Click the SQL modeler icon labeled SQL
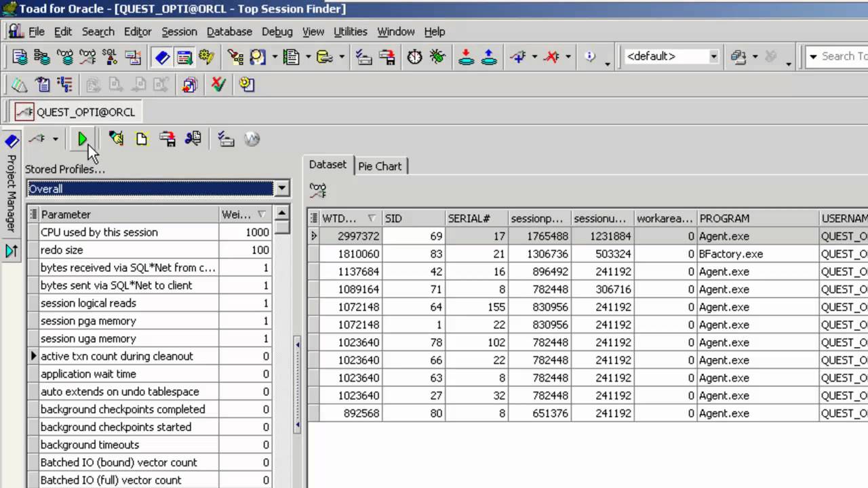Screen dimensions: 868x488 point(109,57)
